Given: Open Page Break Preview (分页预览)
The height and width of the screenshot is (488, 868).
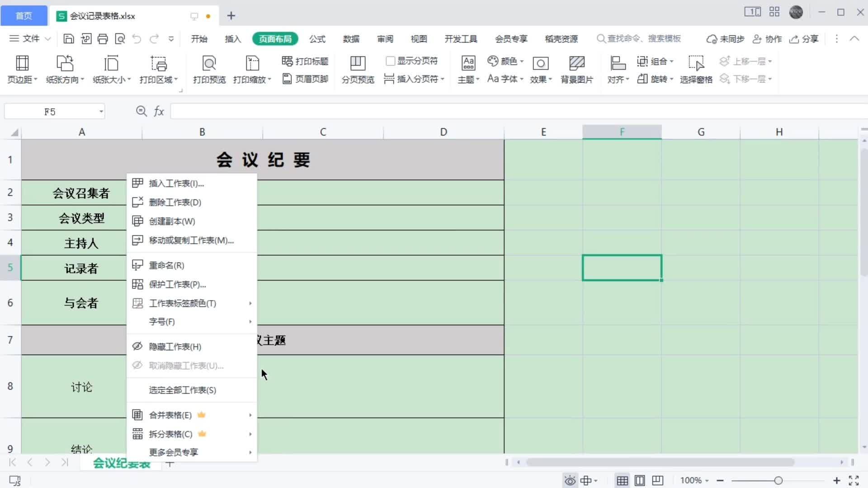Looking at the screenshot, I should (x=358, y=70).
